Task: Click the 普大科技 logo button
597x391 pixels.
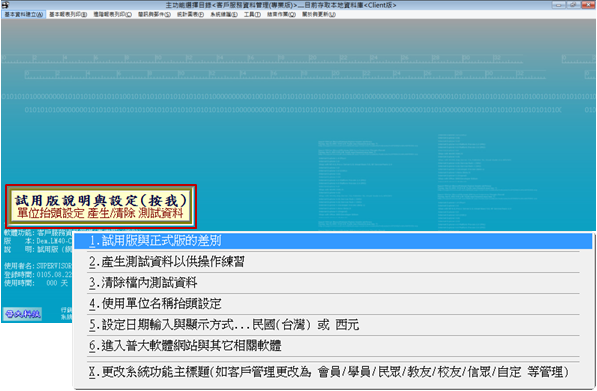Action: [x=22, y=314]
